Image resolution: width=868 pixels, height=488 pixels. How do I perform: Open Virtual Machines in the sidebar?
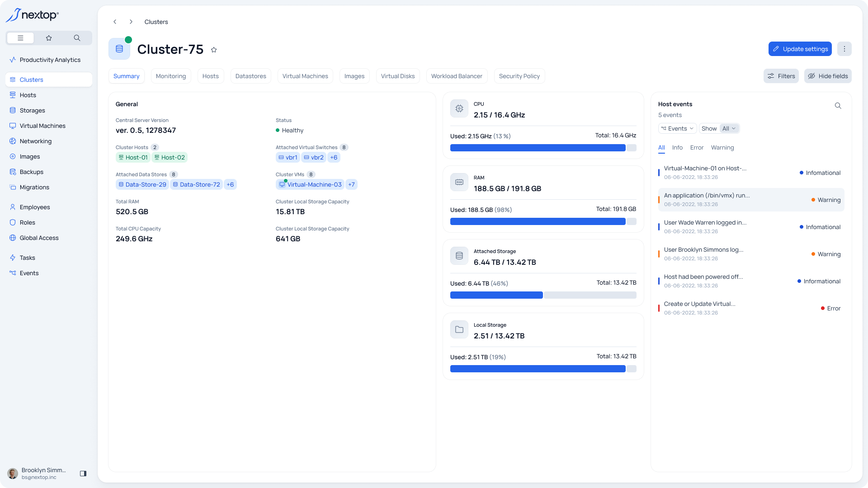[x=49, y=126]
